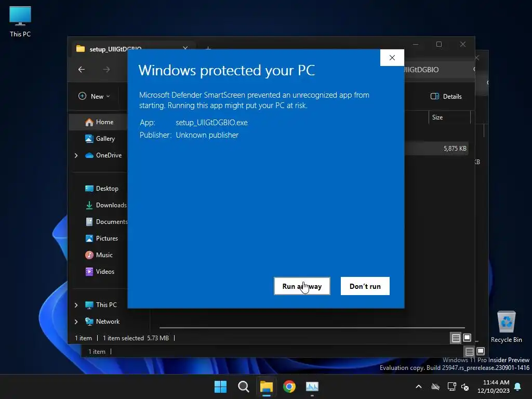The image size is (532, 399).
Task: Open the New item dropdown
Action: pyautogui.click(x=95, y=96)
